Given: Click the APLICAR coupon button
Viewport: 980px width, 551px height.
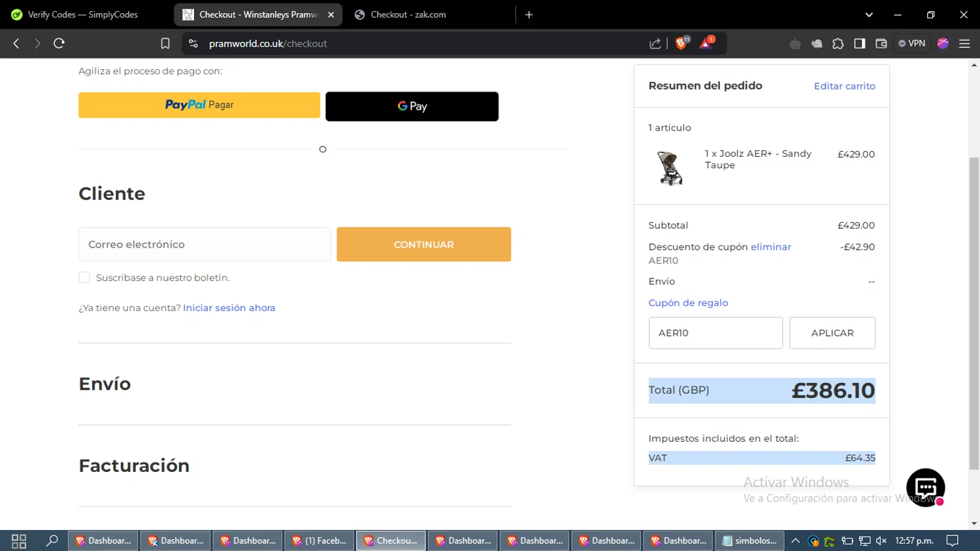Looking at the screenshot, I should [x=832, y=333].
